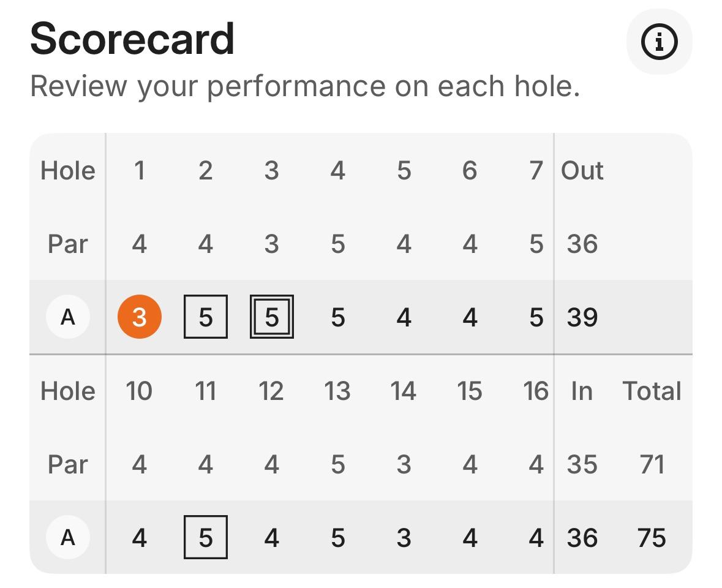Tap the overall Total score of 75
722x588 pixels.
pyautogui.click(x=652, y=538)
